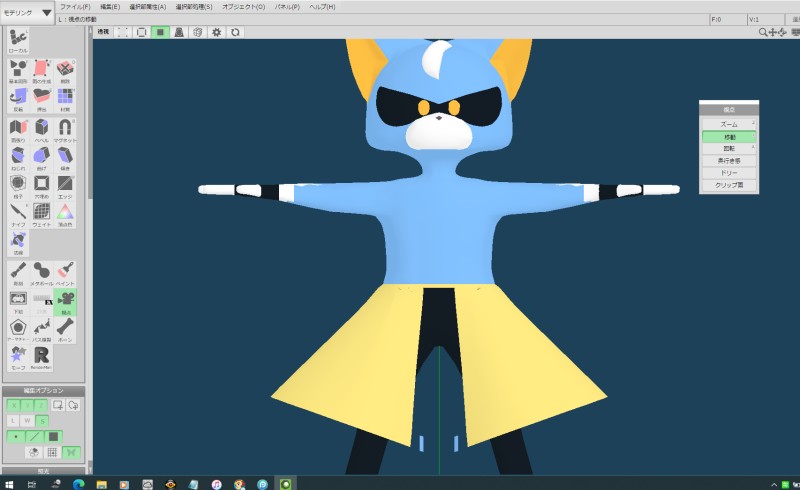Open the 選択部属性(A) menu
Screen dimensions: 800x490
tap(147, 7)
